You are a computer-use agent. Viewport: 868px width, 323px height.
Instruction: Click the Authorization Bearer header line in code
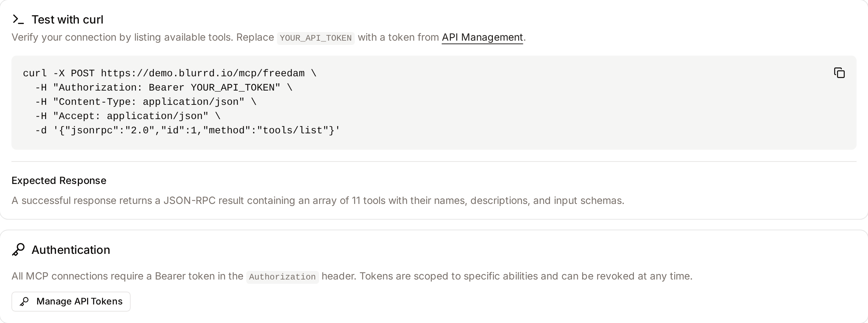pos(163,88)
